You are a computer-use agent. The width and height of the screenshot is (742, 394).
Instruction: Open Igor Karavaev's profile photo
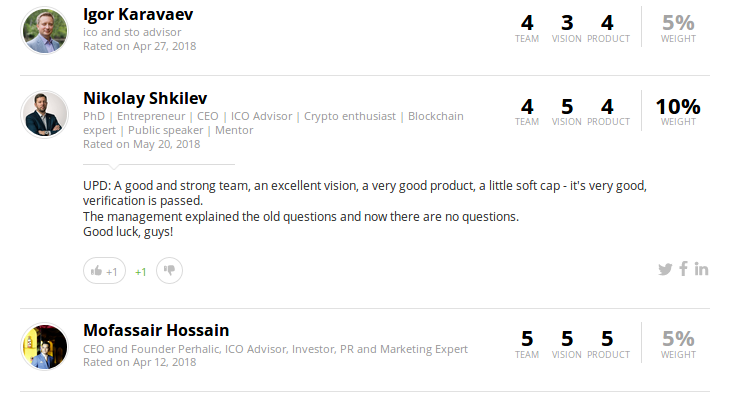[44, 31]
